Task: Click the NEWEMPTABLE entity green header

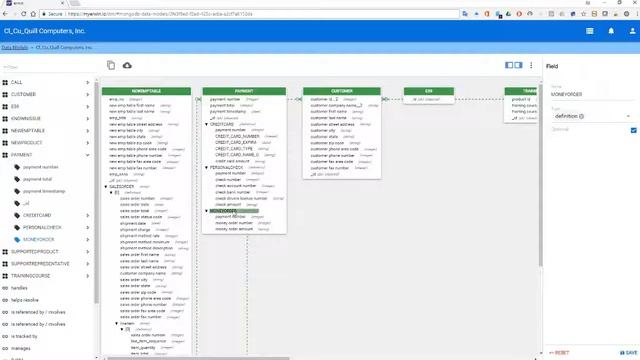Action: pyautogui.click(x=146, y=91)
